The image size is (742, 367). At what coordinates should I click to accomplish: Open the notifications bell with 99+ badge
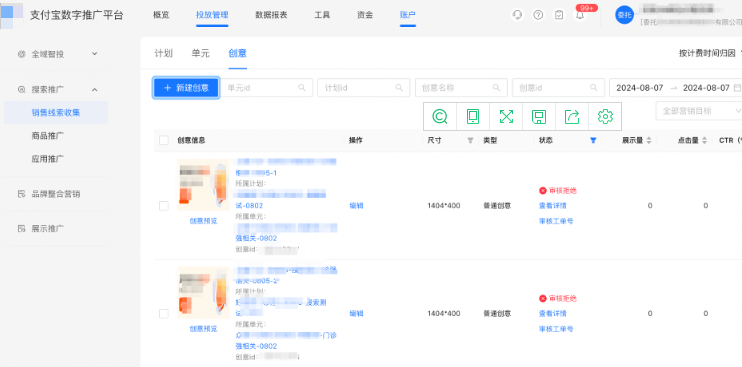click(580, 15)
